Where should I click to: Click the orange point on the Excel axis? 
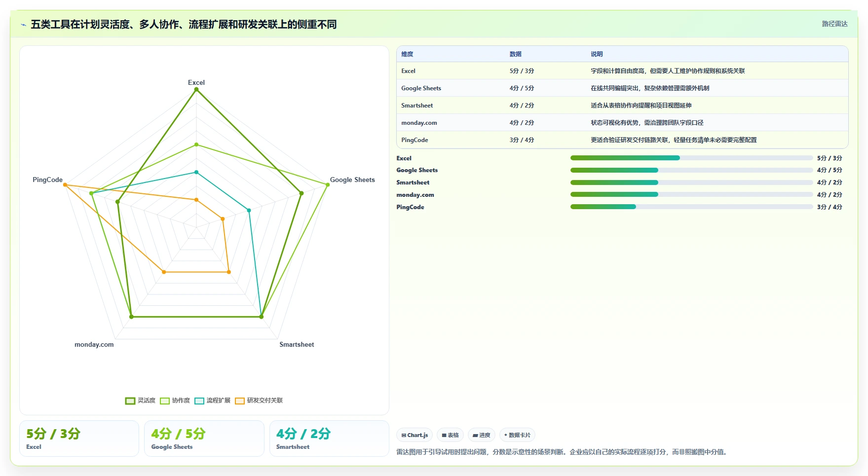click(196, 200)
